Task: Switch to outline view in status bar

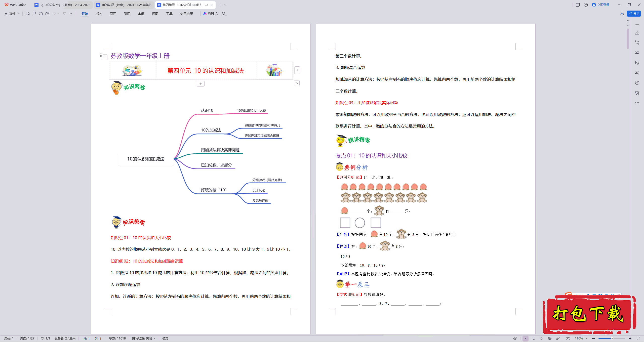Action: click(533, 338)
